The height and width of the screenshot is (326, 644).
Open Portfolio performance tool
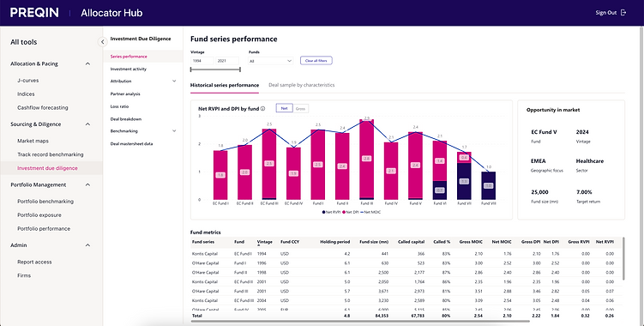click(x=44, y=228)
